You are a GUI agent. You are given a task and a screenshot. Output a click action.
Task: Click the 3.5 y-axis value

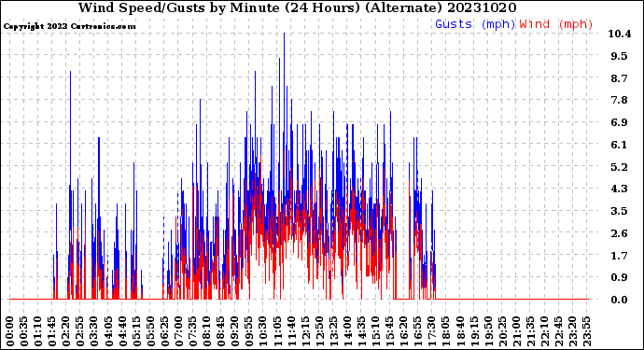coord(620,211)
